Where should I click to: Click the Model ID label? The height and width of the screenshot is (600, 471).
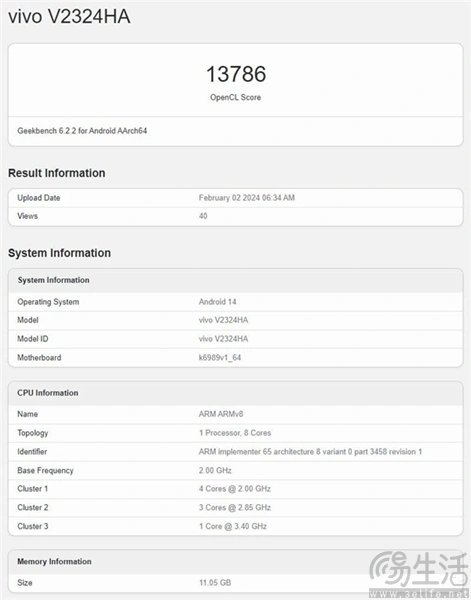click(x=33, y=339)
